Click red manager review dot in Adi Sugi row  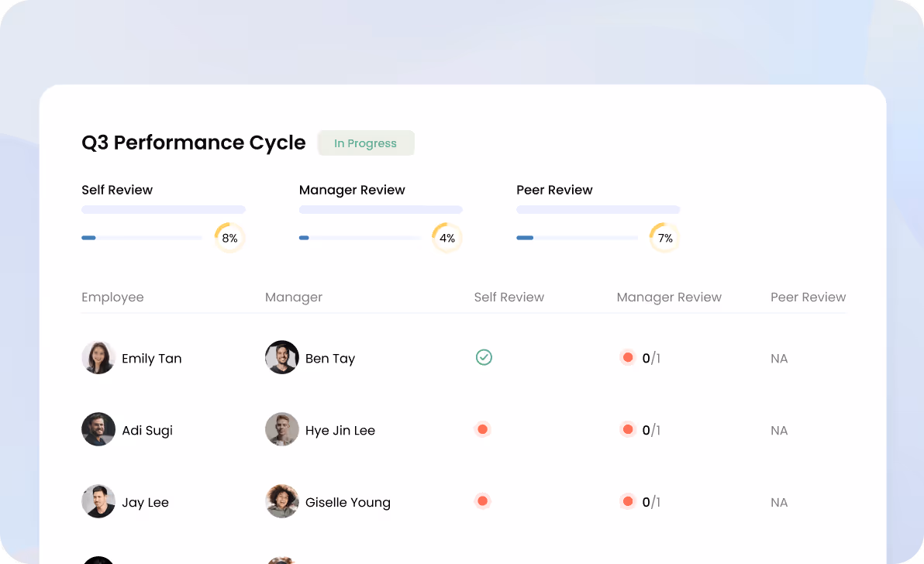pyautogui.click(x=628, y=429)
